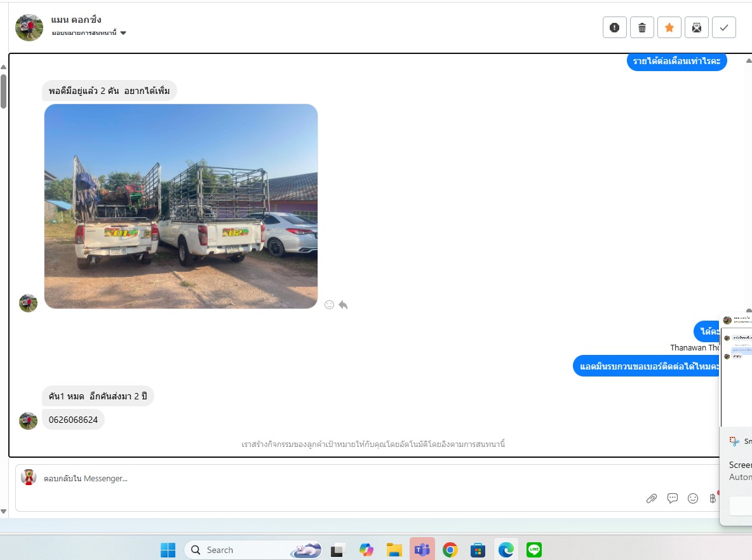Open the LINE app from the taskbar
Image resolution: width=752 pixels, height=560 pixels.
[534, 550]
